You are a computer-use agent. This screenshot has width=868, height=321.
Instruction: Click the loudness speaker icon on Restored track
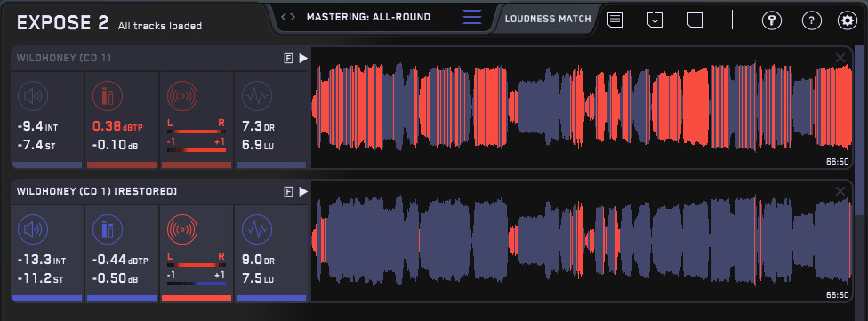point(33,229)
